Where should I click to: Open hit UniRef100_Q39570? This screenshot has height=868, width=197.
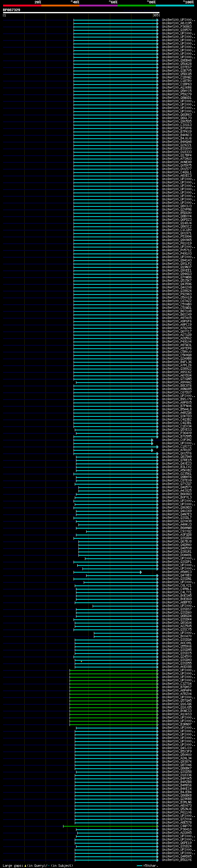(177, 30)
